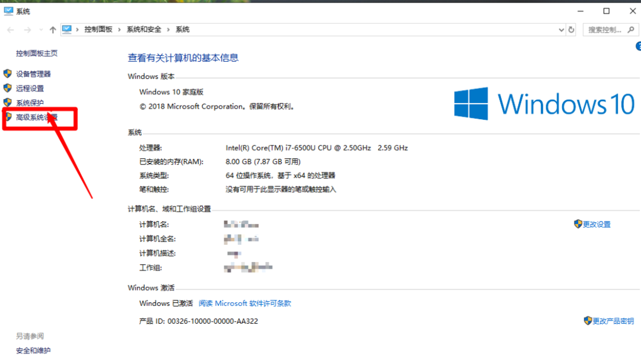Click shield icon next to 更改设置
Image resolution: width=641 pixels, height=364 pixels.
coord(577,224)
